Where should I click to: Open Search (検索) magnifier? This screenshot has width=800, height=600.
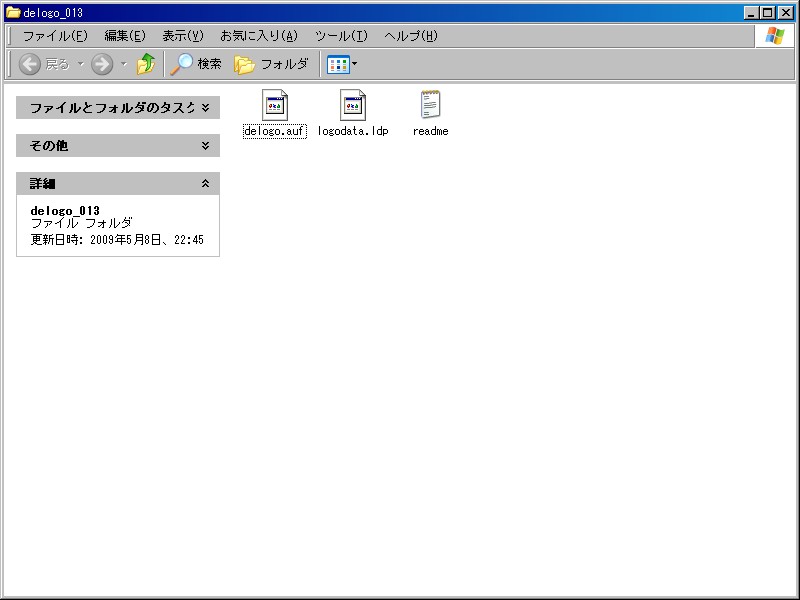click(196, 64)
